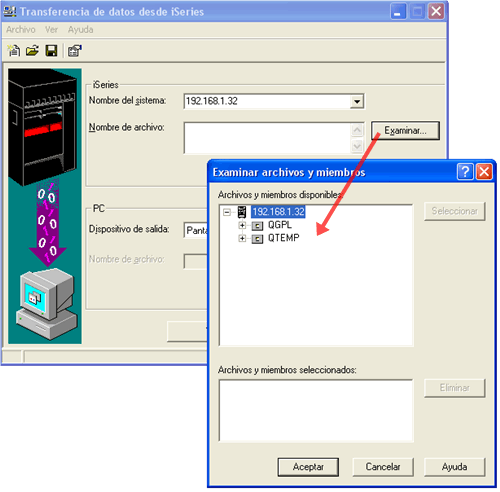This screenshot has height=492, width=500.
Task: Open the Nombre del sistema dropdown
Action: pos(357,101)
